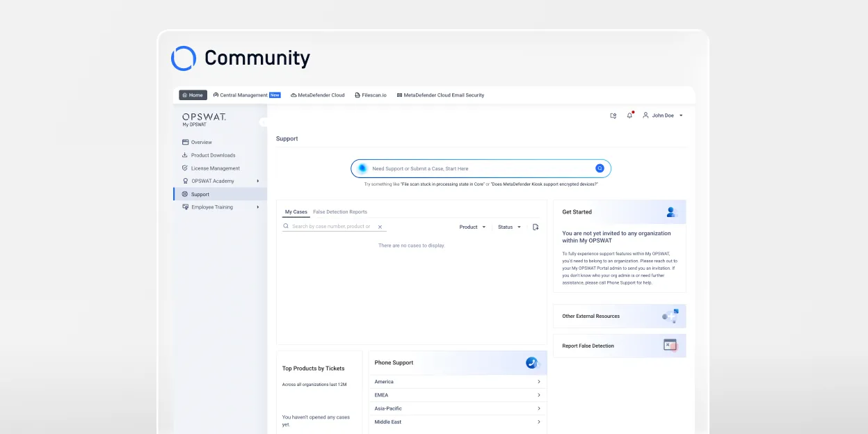
Task: Go to the Home tab
Action: click(x=193, y=95)
